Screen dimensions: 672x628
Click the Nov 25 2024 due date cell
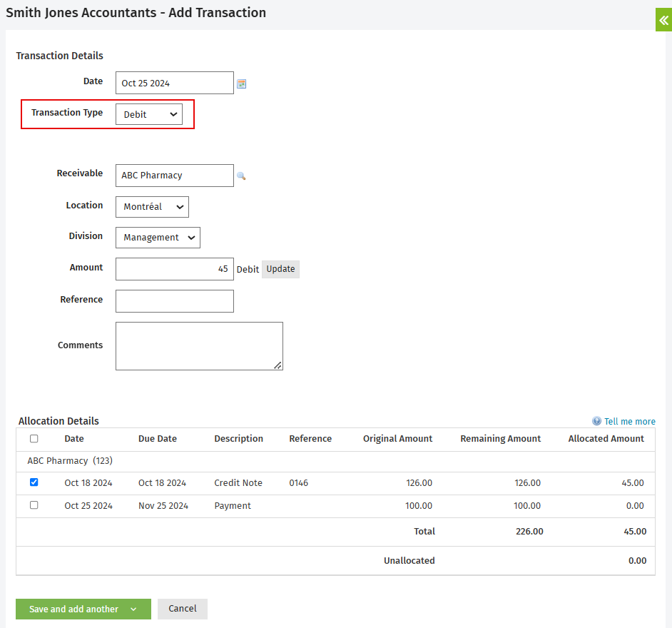pyautogui.click(x=163, y=505)
